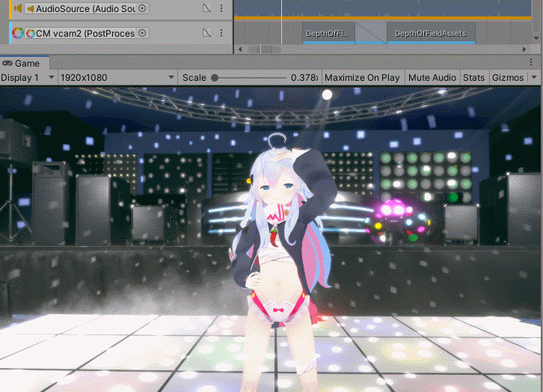Open the CM vcam2 binding object picker
Image resolution: width=543 pixels, height=392 pixels.
tap(142, 33)
